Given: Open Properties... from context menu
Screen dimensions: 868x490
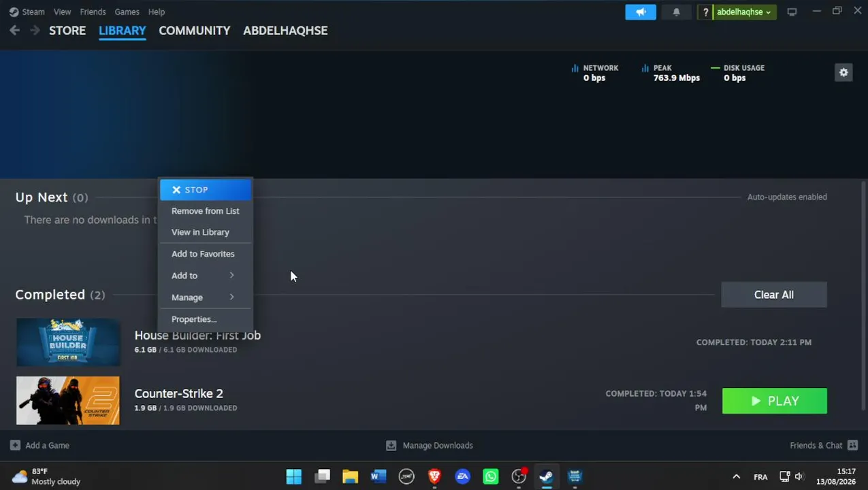Looking at the screenshot, I should 206,319.
